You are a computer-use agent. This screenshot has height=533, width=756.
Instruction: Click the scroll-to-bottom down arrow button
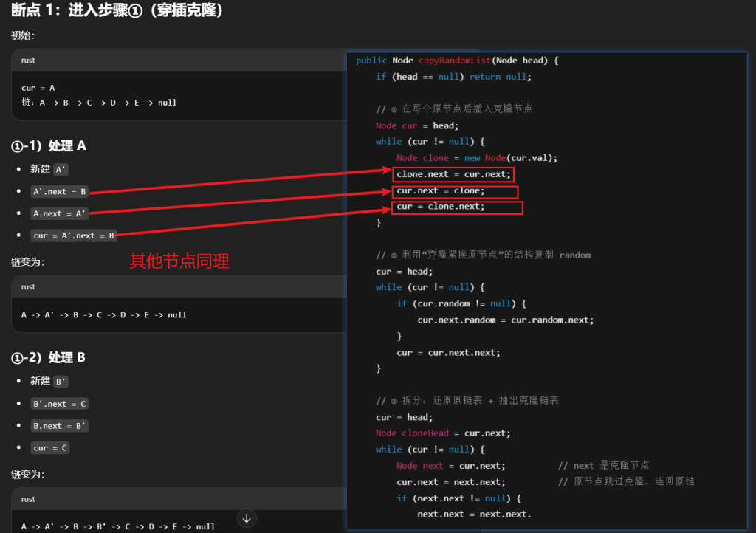click(x=247, y=518)
